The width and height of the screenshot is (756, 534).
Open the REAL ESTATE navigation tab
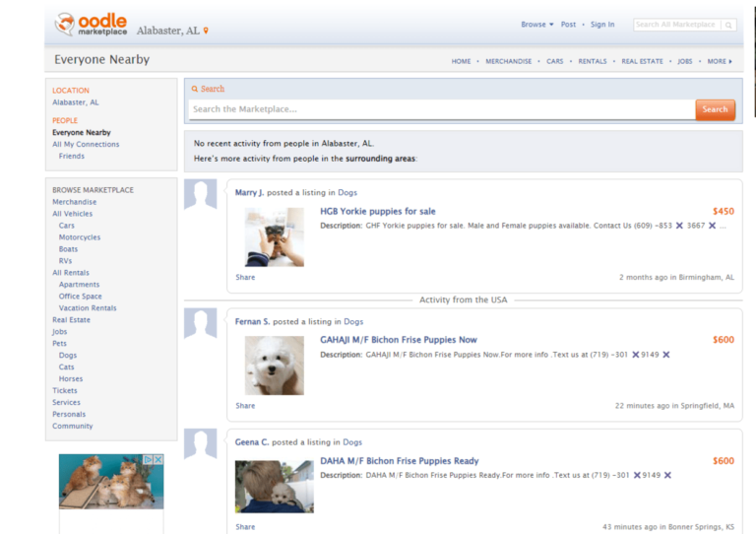pos(642,61)
